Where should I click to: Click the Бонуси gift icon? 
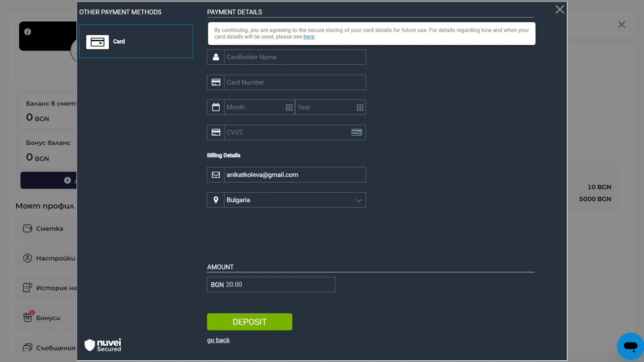[x=28, y=317]
